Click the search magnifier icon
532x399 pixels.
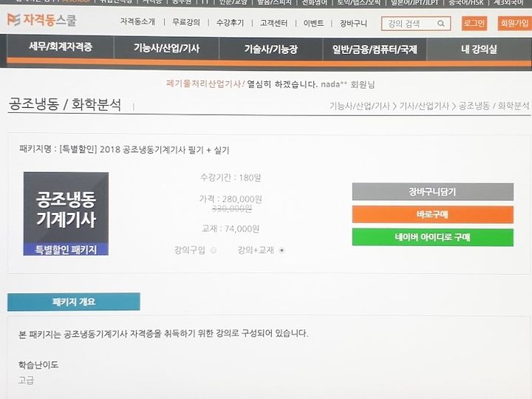pyautogui.click(x=440, y=24)
